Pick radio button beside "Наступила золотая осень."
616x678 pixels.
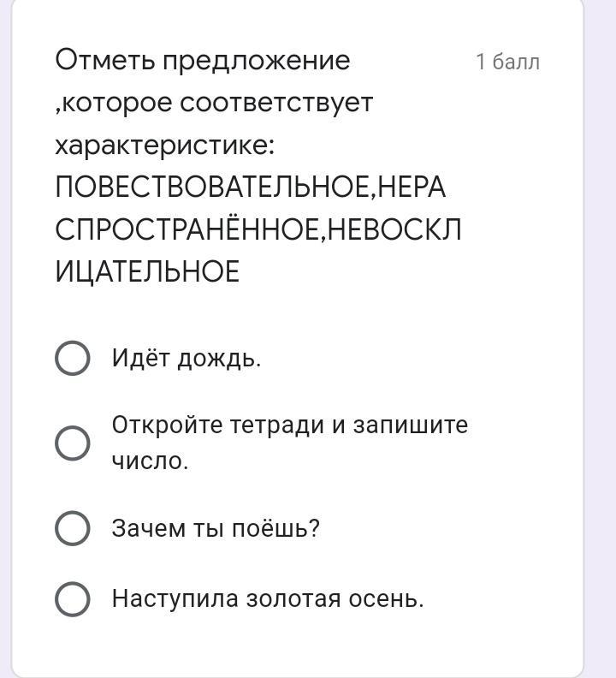[73, 598]
